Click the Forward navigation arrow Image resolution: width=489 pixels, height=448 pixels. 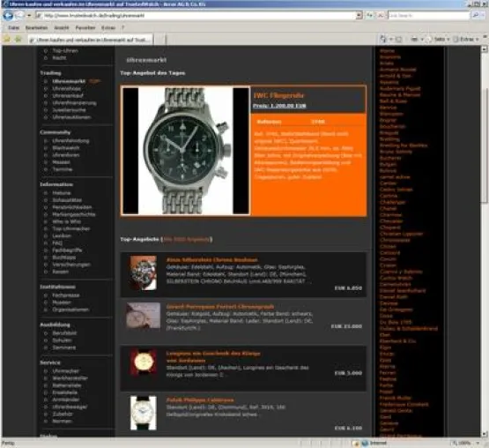coord(19,15)
